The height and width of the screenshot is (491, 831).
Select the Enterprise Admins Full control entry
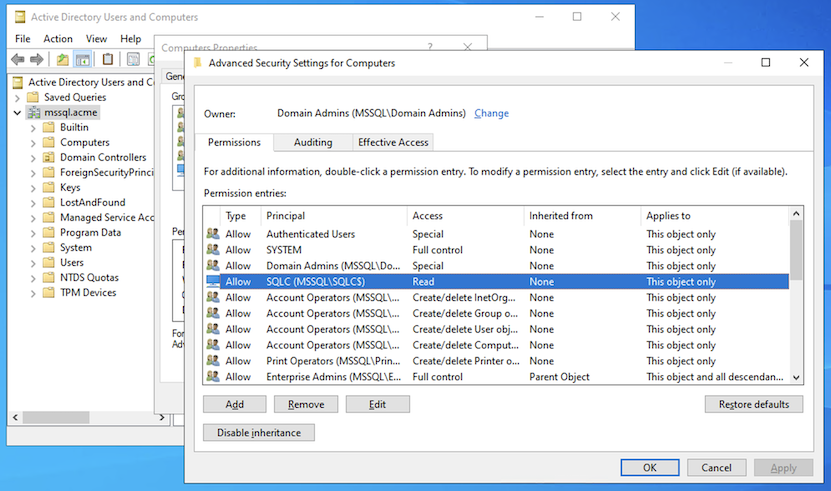(x=497, y=377)
